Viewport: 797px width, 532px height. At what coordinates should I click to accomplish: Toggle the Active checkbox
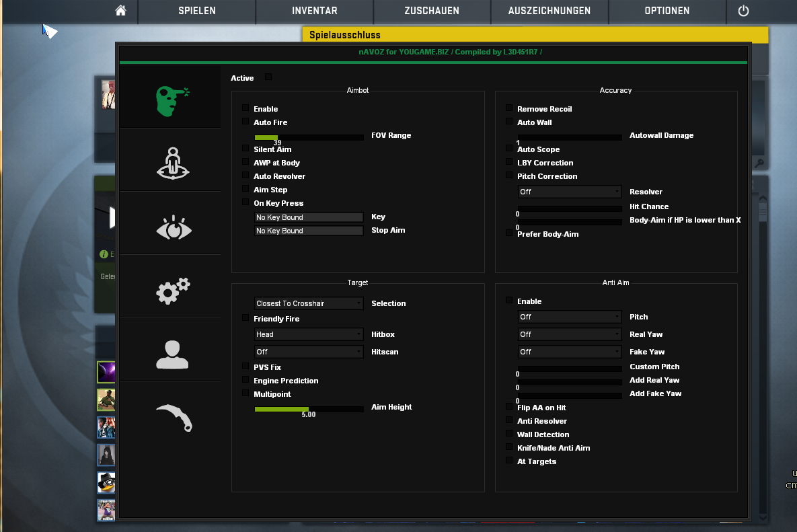[268, 77]
